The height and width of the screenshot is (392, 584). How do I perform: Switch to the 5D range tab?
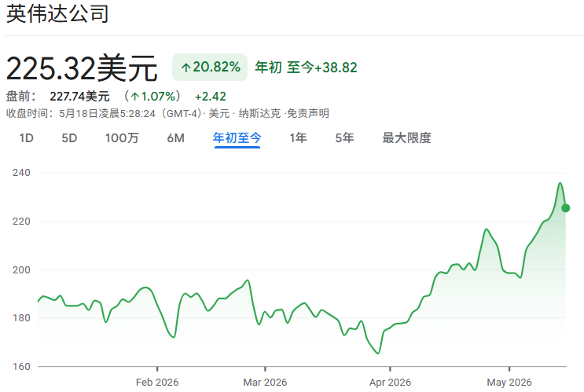pos(69,138)
